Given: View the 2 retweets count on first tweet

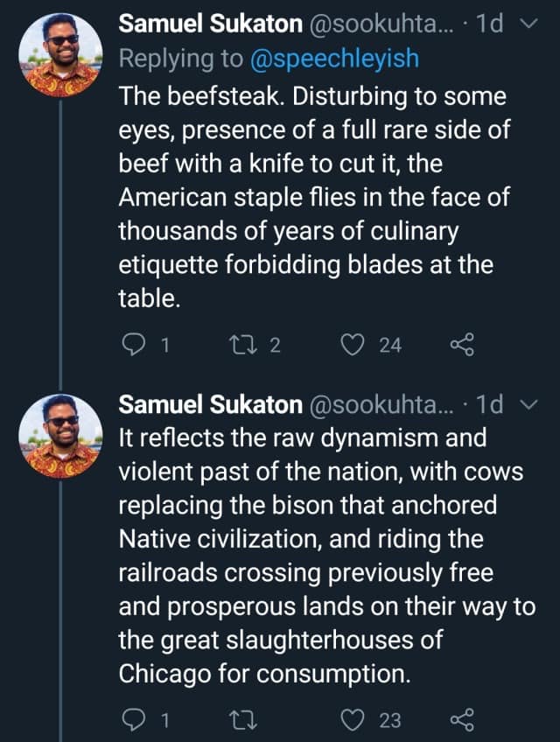Looking at the screenshot, I should click(x=275, y=346).
